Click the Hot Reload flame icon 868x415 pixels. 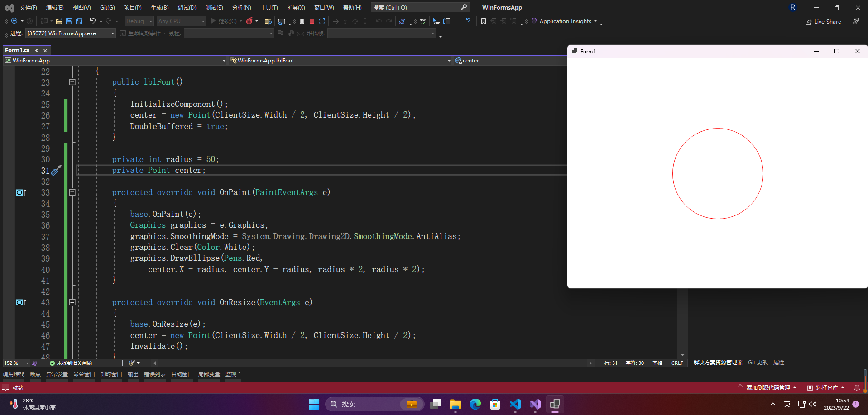(249, 21)
